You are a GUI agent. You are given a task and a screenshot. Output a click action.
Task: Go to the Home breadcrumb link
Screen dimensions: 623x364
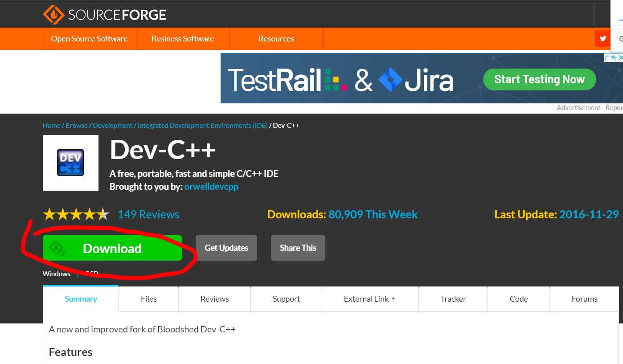[x=51, y=126]
